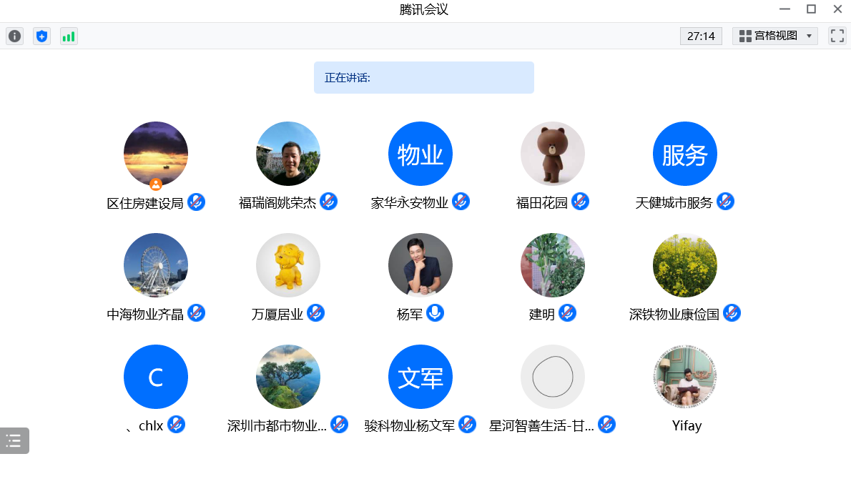Select the golden dog avatar of 万厦居业
This screenshot has height=504, width=851.
(288, 265)
